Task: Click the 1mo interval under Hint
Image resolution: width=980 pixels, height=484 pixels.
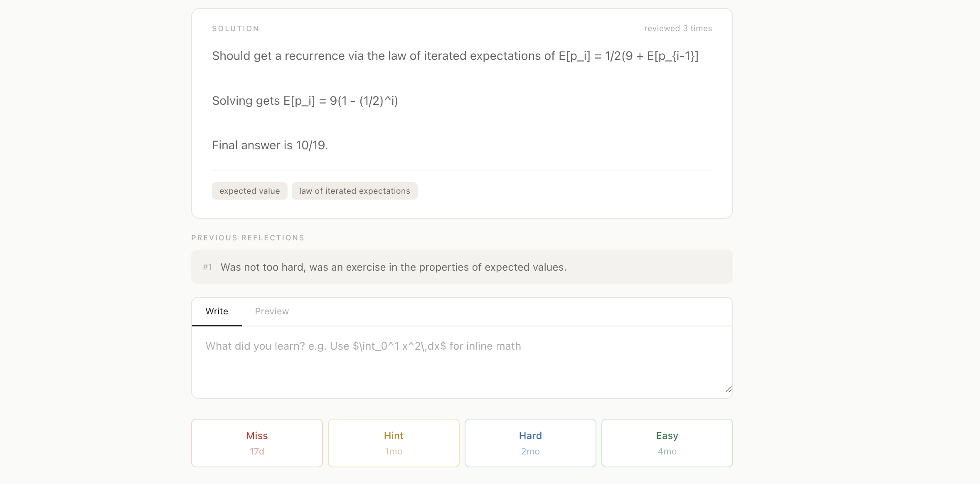Action: 393,452
